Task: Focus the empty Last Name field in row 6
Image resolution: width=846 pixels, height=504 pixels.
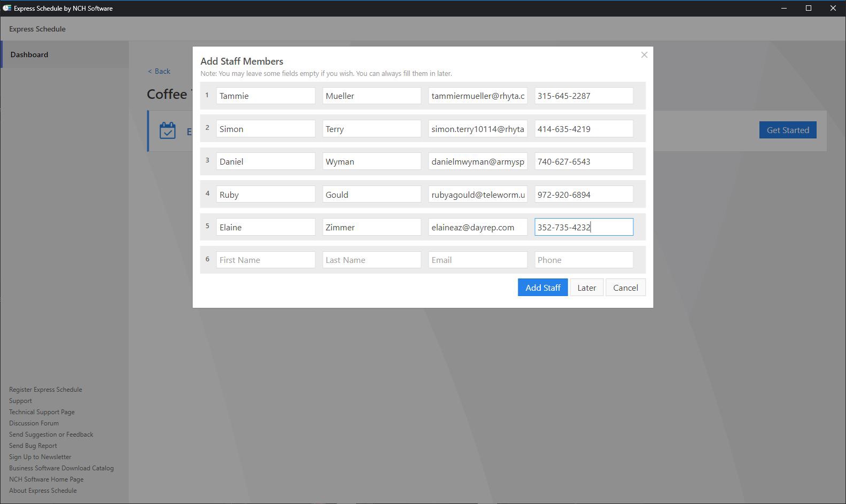Action: (x=371, y=260)
